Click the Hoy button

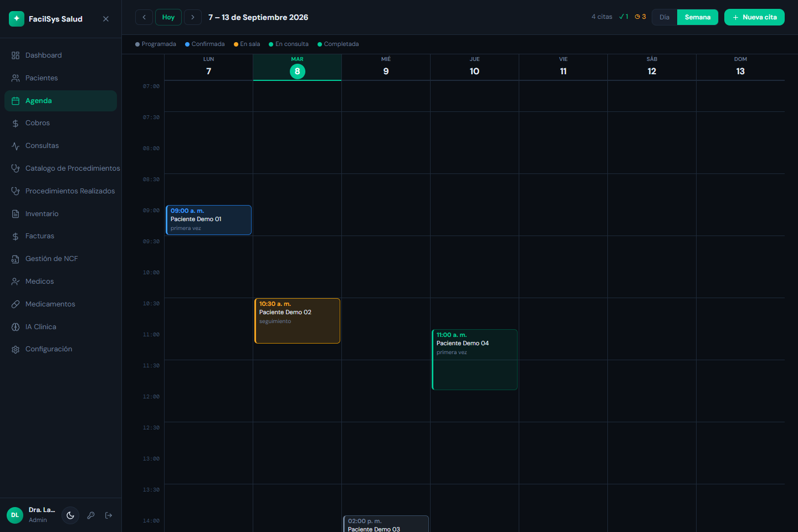click(x=168, y=17)
